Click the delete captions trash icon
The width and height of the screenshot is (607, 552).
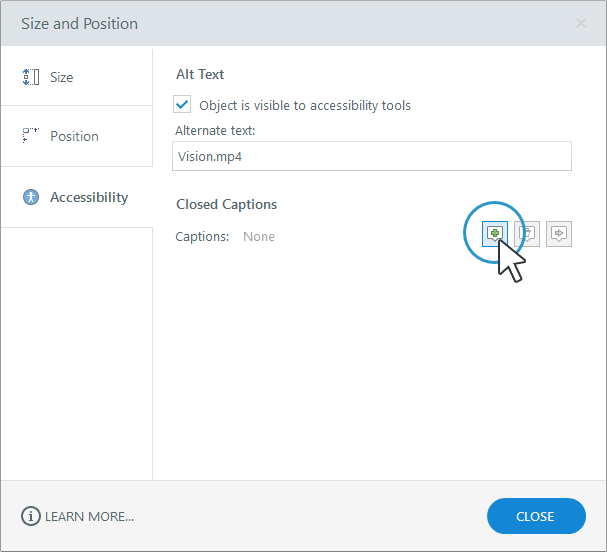click(x=526, y=233)
